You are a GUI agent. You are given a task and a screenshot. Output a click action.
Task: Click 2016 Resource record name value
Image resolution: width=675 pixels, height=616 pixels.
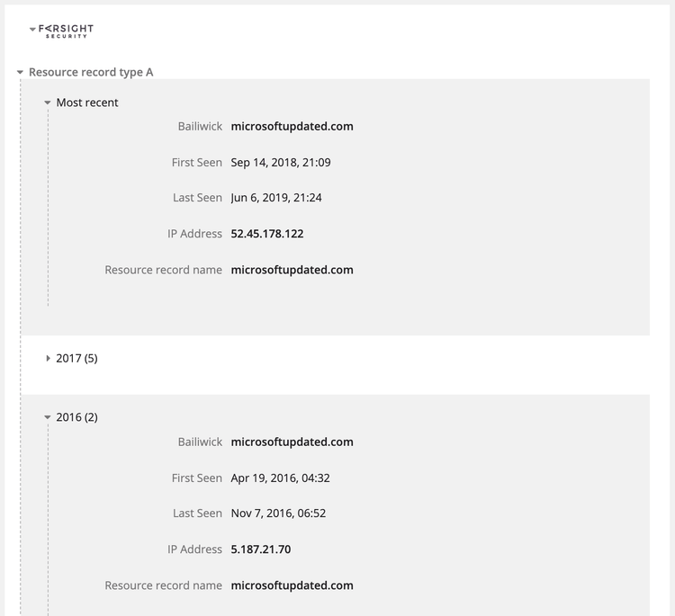(292, 585)
